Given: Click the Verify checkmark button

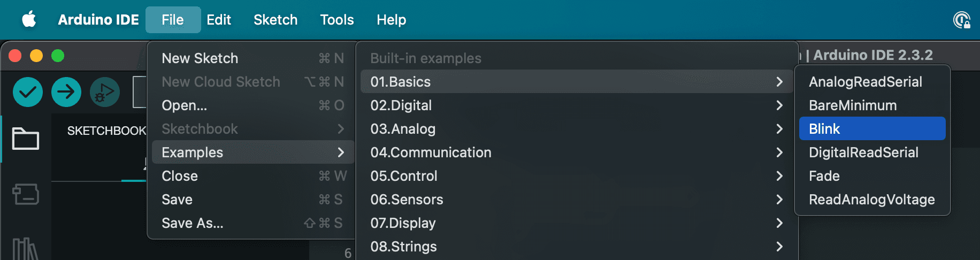Looking at the screenshot, I should (28, 92).
